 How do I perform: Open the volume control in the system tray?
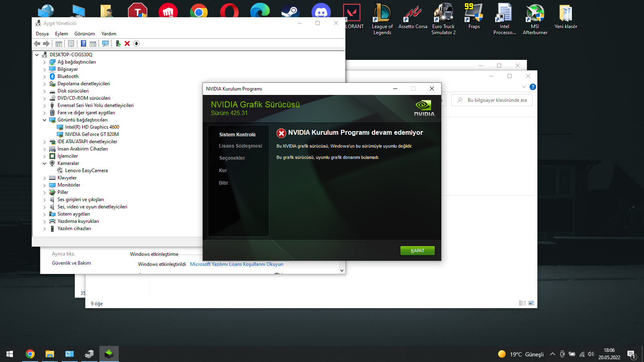(591, 354)
